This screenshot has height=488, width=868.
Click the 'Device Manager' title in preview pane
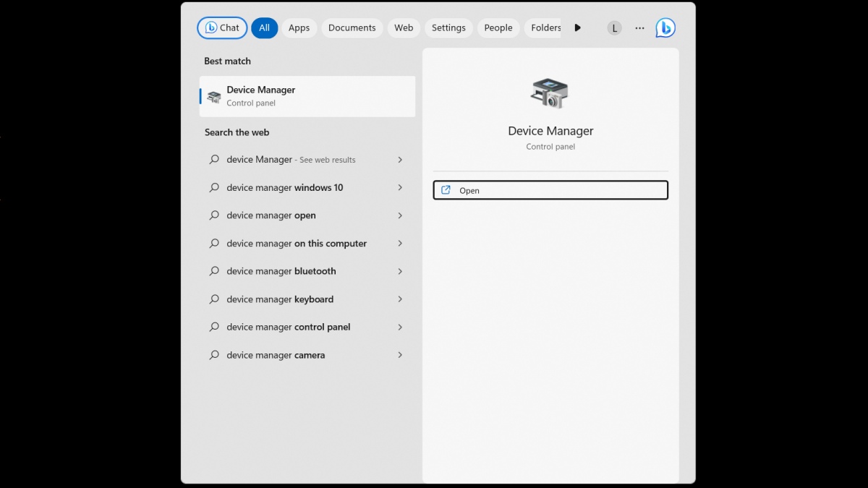[550, 131]
